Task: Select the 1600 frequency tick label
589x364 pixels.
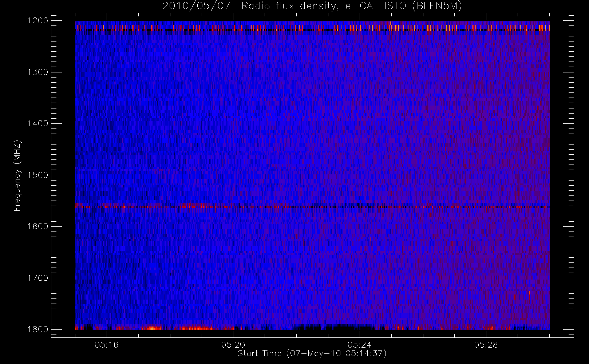Action: [x=38, y=226]
